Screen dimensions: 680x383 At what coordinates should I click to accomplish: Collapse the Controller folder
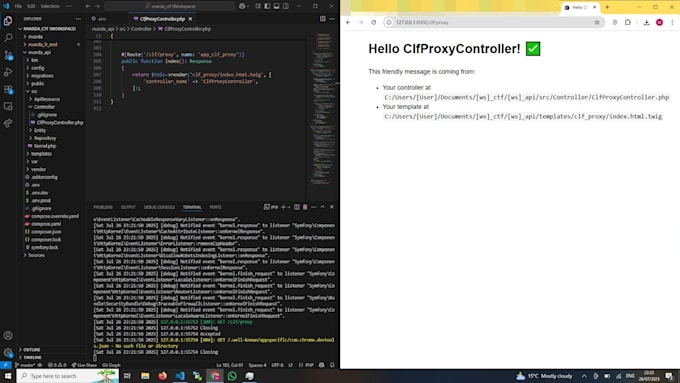click(x=44, y=107)
